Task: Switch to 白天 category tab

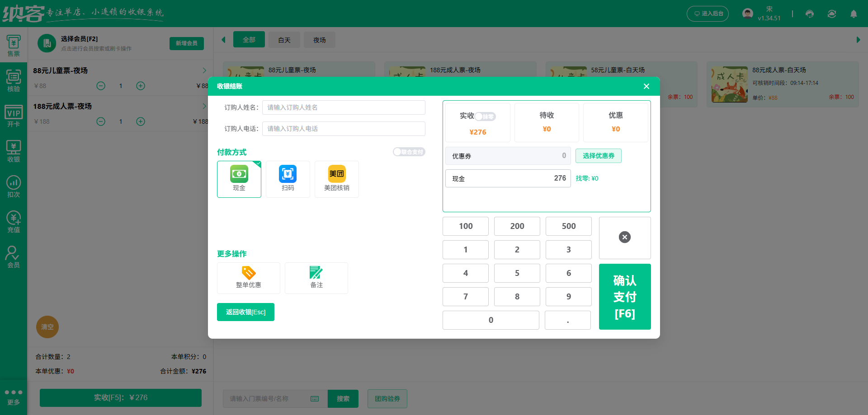Action: [x=284, y=40]
